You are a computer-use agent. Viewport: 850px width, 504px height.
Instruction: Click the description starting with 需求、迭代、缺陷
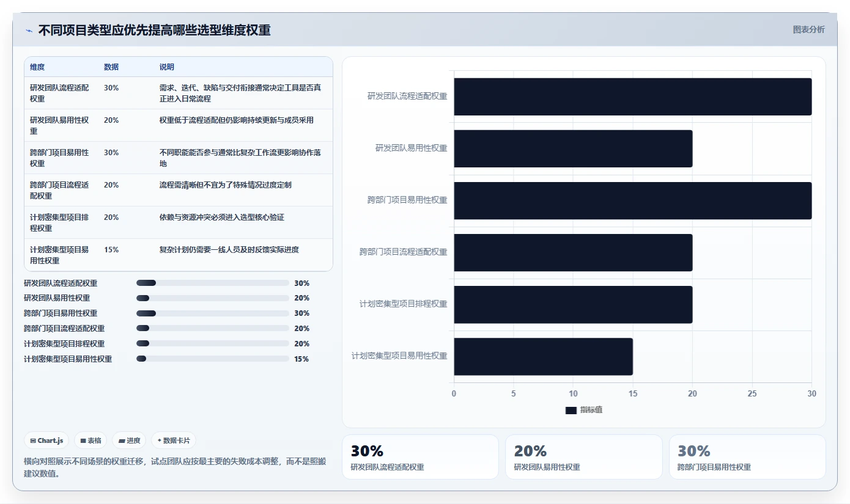click(x=240, y=93)
